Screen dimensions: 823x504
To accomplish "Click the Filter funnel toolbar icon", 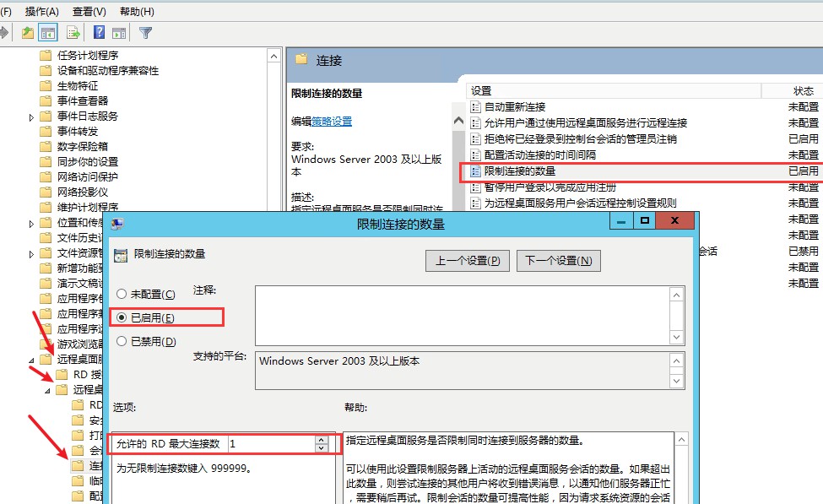I will pyautogui.click(x=145, y=33).
